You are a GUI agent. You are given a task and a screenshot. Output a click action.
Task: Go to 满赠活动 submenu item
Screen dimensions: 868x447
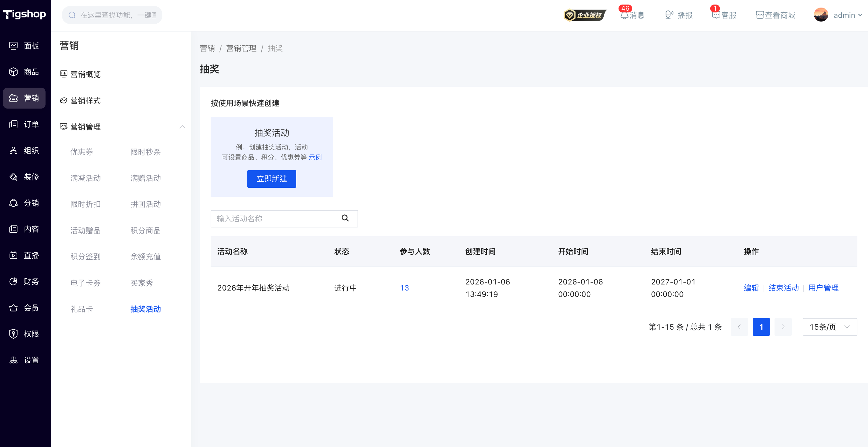coord(146,178)
